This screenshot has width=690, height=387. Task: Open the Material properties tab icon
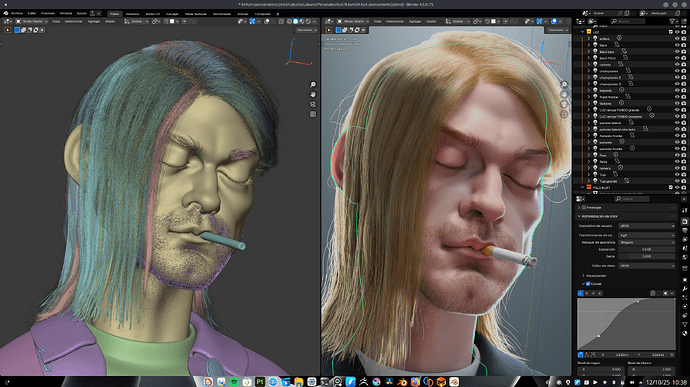685,333
